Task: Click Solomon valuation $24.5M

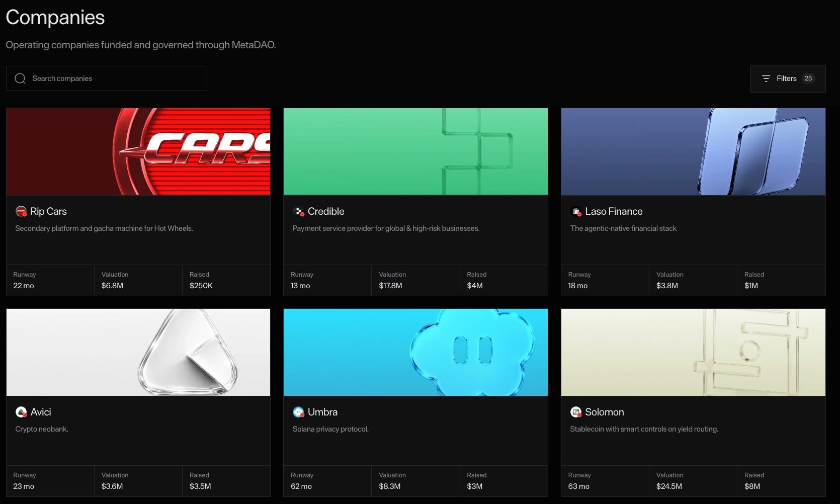Action: point(669,486)
